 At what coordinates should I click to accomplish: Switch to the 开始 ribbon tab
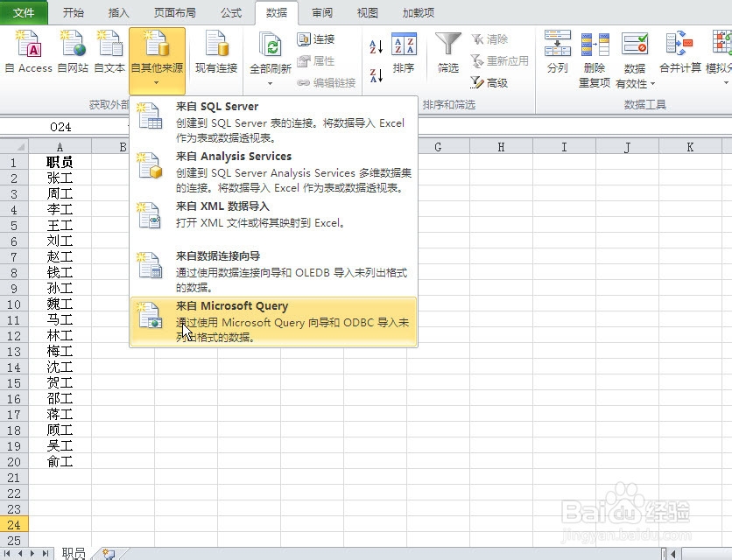(x=74, y=12)
